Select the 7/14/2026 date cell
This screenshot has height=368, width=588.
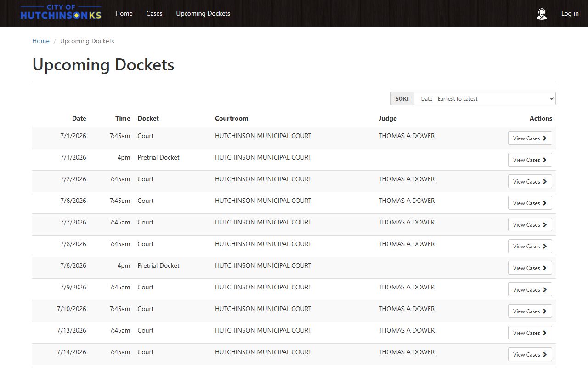click(x=72, y=352)
